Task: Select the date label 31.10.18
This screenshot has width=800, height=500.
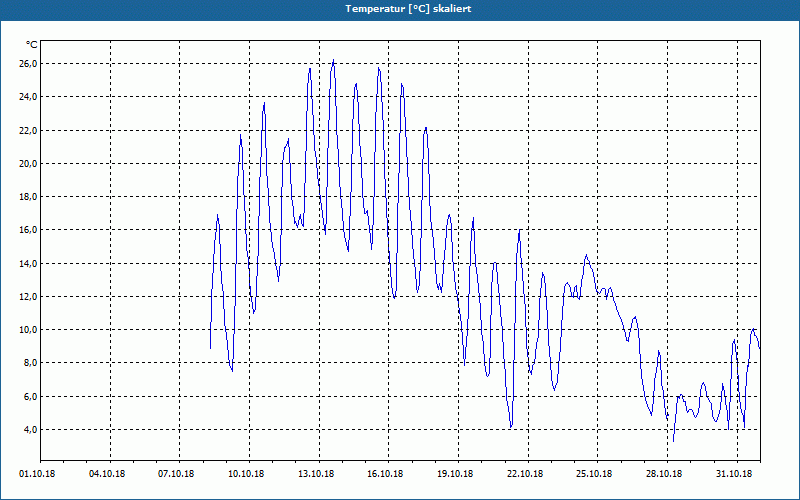Action: click(734, 474)
